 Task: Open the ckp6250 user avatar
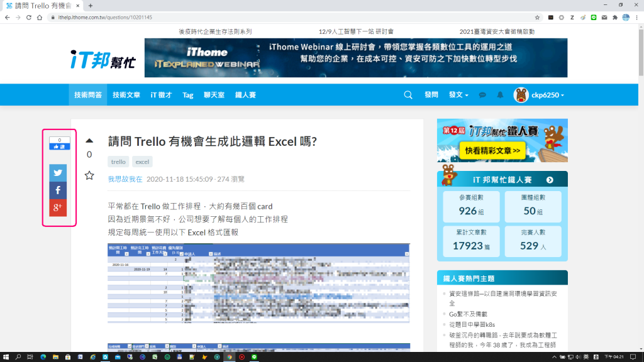click(521, 95)
